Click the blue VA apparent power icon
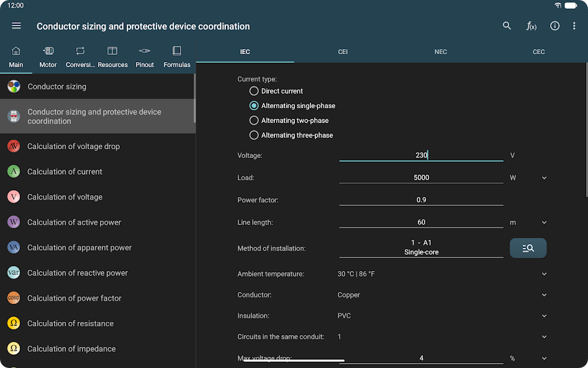This screenshot has height=368, width=588. 14,247
